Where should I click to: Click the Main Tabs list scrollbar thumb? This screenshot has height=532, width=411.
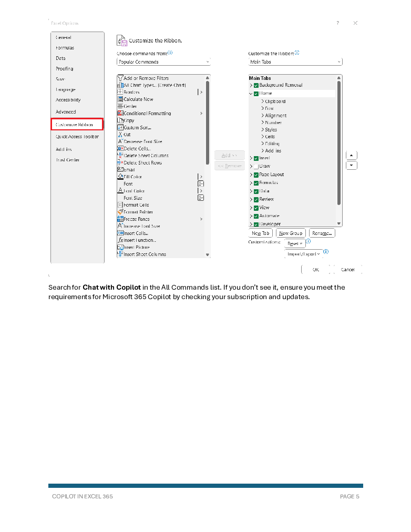tap(338, 142)
